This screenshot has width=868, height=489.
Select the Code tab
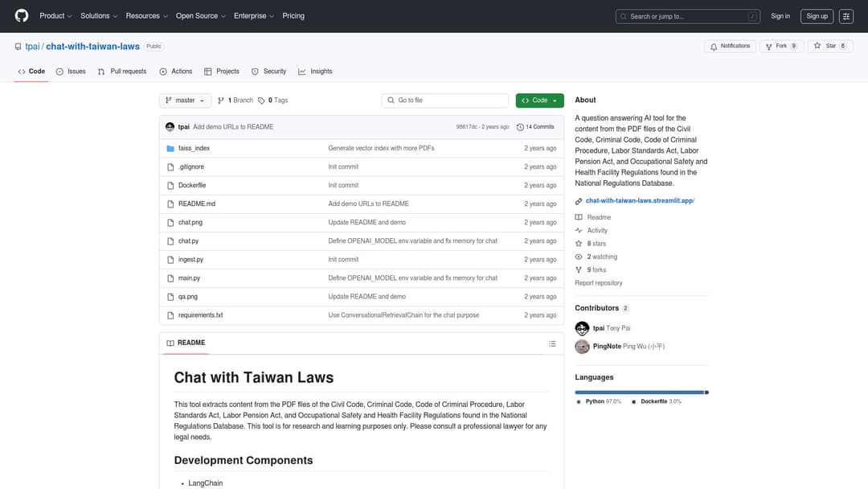(x=31, y=72)
